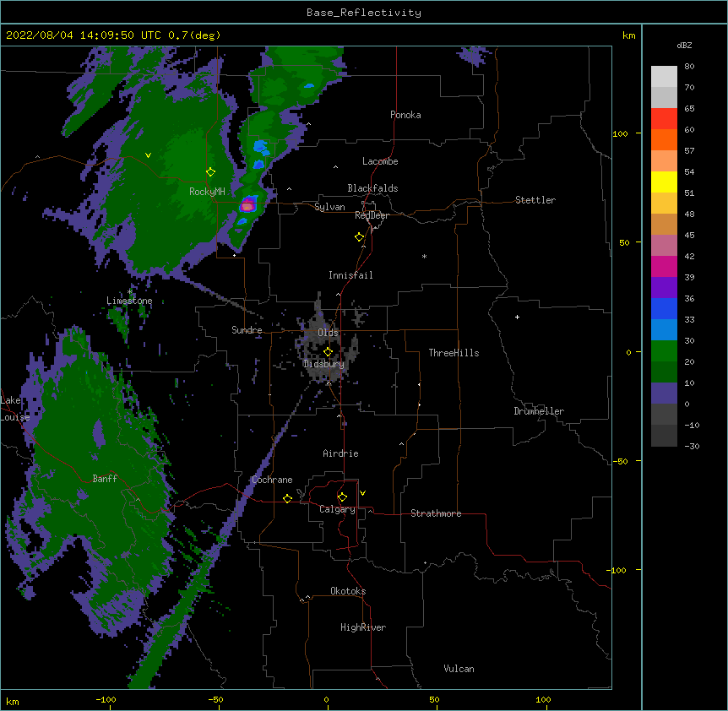Click the Innisfail city label

tap(350, 275)
